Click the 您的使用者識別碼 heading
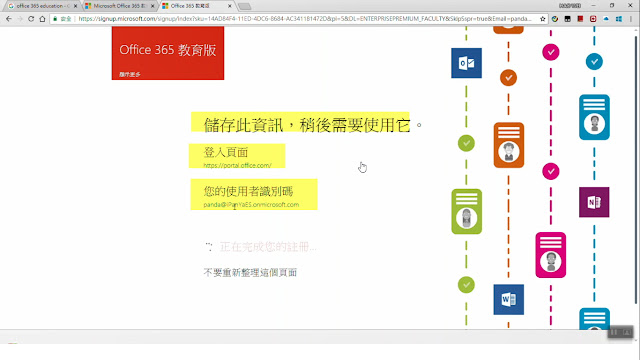 (x=248, y=191)
